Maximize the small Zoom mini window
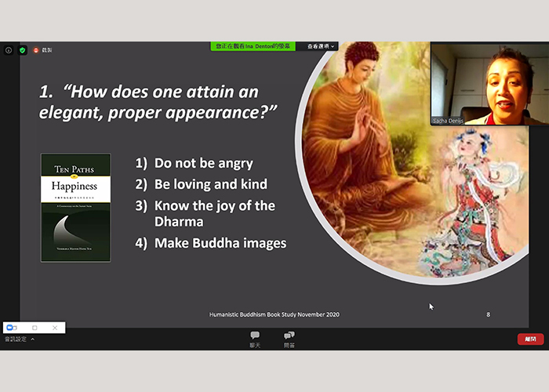 35,328
